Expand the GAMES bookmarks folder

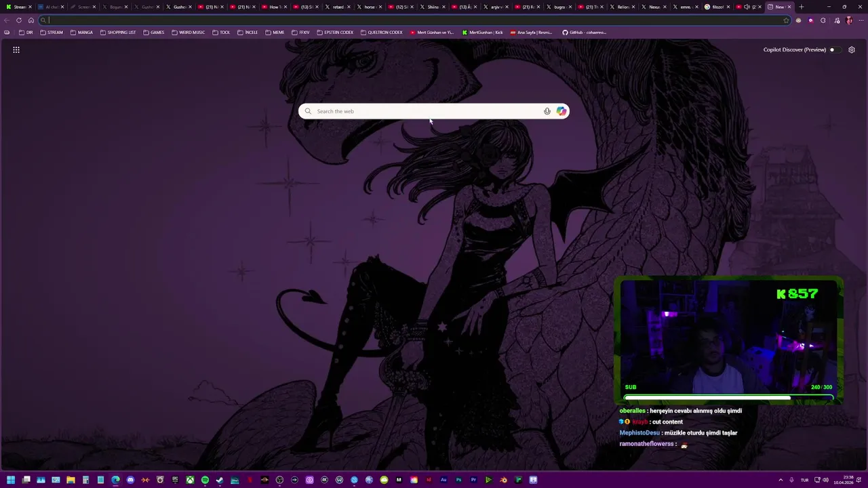[x=154, y=33]
